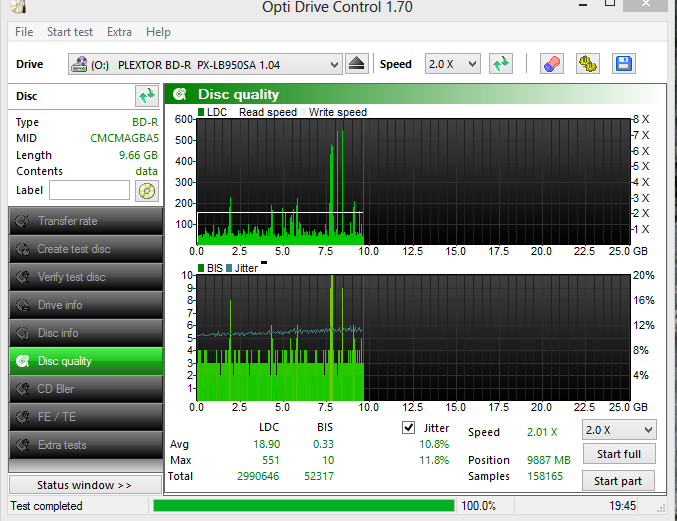Click the Start part button
The height and width of the screenshot is (521, 677).
618,481
